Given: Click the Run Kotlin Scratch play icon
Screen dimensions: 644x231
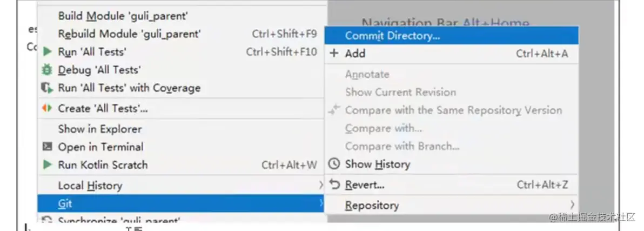Looking at the screenshot, I should (48, 164).
